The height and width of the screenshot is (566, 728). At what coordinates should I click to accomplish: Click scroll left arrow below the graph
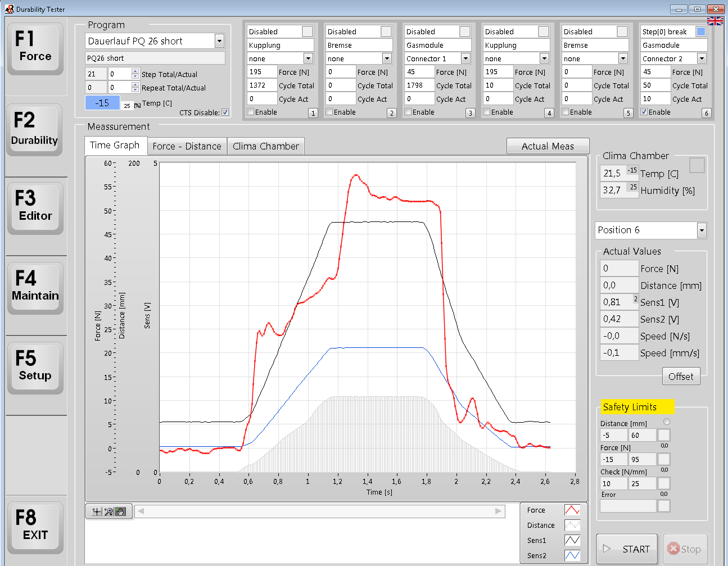click(141, 511)
